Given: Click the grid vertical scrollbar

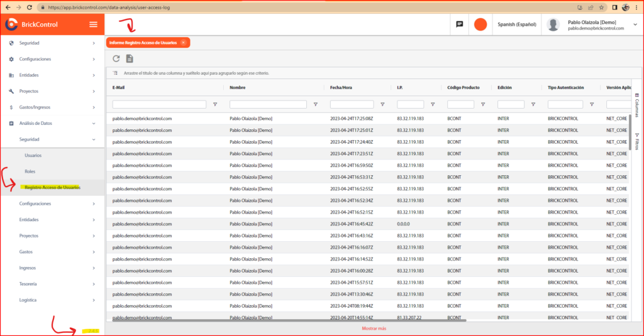Looking at the screenshot, I should pos(630,132).
